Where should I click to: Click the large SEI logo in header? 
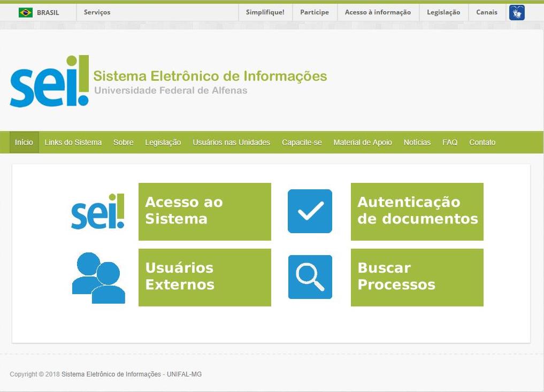pos(49,81)
